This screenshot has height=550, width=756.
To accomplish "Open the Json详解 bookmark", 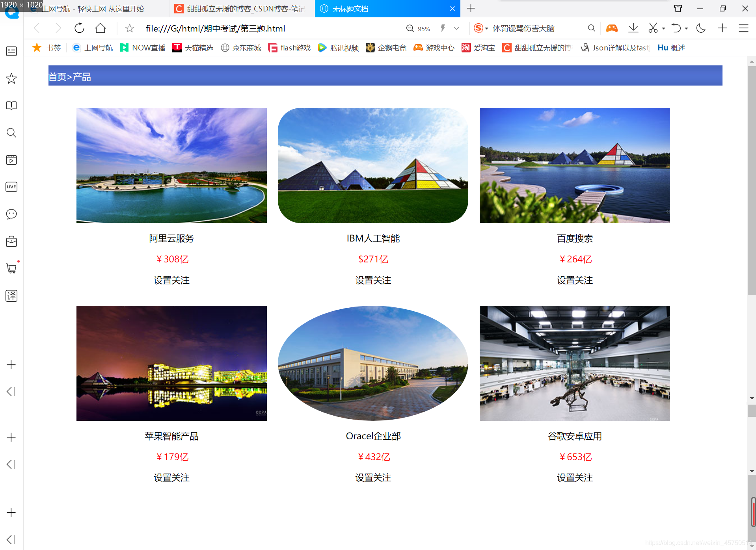I will click(x=615, y=48).
